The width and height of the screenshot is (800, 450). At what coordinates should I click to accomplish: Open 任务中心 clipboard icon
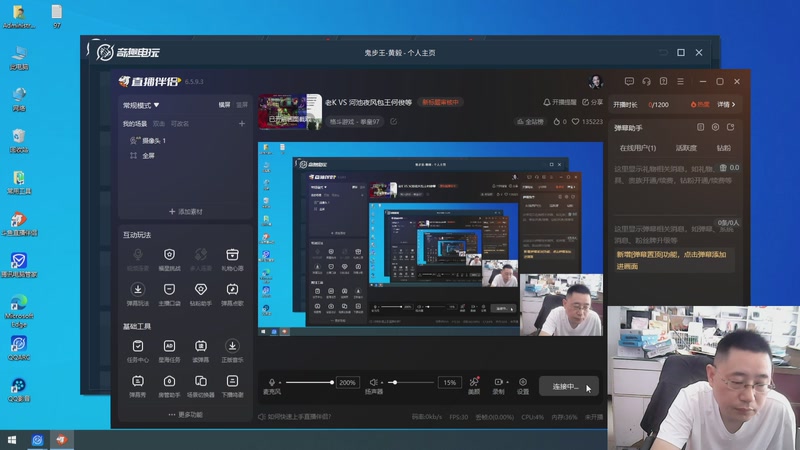click(x=138, y=346)
